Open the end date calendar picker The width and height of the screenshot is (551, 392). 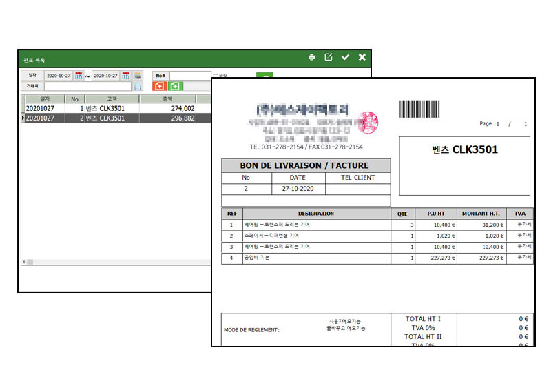[x=125, y=76]
